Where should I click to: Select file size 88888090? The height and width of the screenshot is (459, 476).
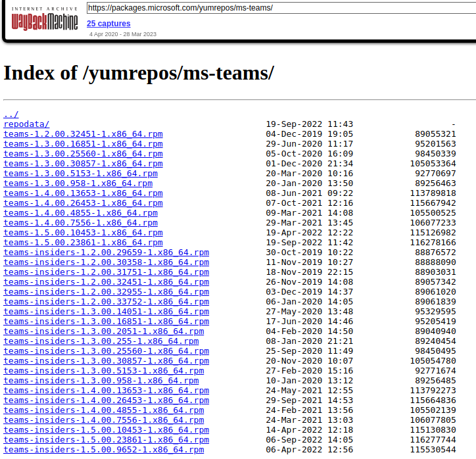tap(435, 262)
